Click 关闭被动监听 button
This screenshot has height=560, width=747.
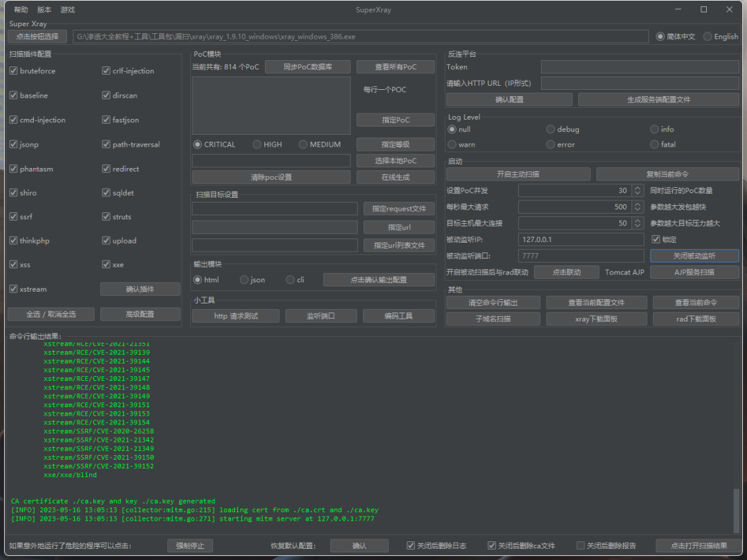point(694,256)
